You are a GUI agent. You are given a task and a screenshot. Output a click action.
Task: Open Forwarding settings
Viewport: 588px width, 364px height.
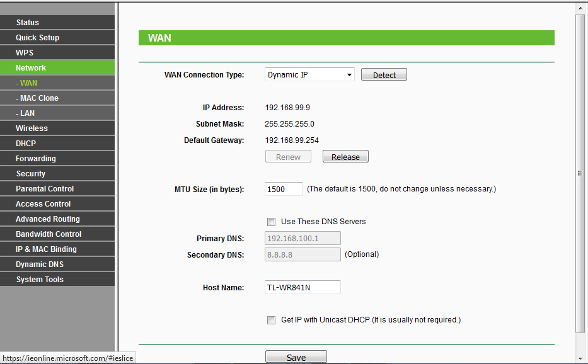pyautogui.click(x=57, y=159)
